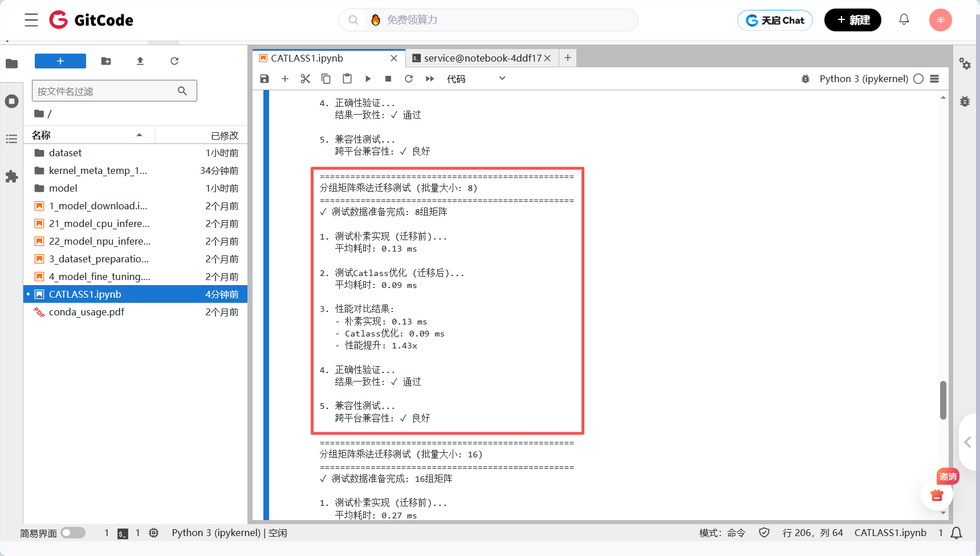Switch kernel via Python 3 (ipykernel)
The height and width of the screenshot is (556, 980).
coord(864,79)
